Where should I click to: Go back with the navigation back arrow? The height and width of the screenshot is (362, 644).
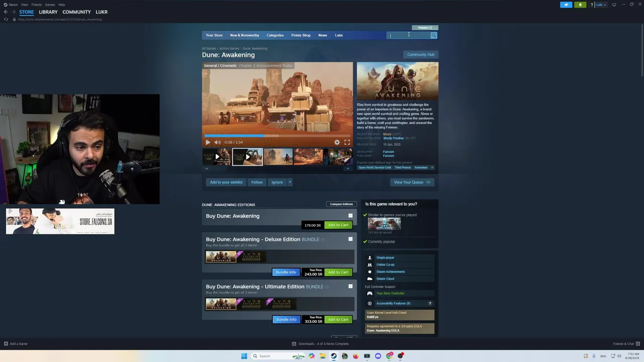(6, 12)
